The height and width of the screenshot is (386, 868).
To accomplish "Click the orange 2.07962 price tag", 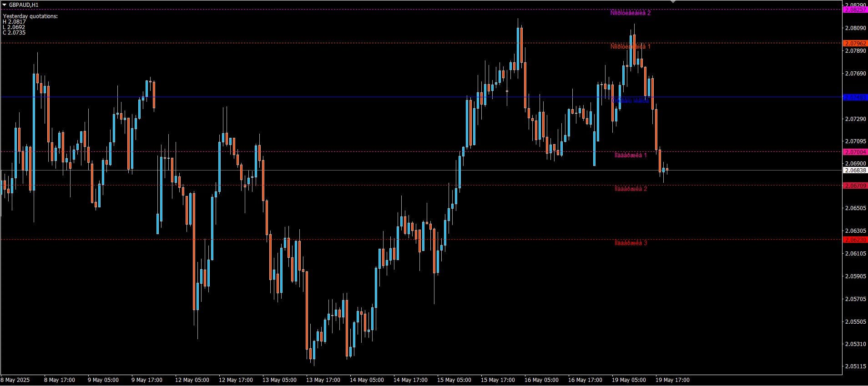I will coord(855,43).
